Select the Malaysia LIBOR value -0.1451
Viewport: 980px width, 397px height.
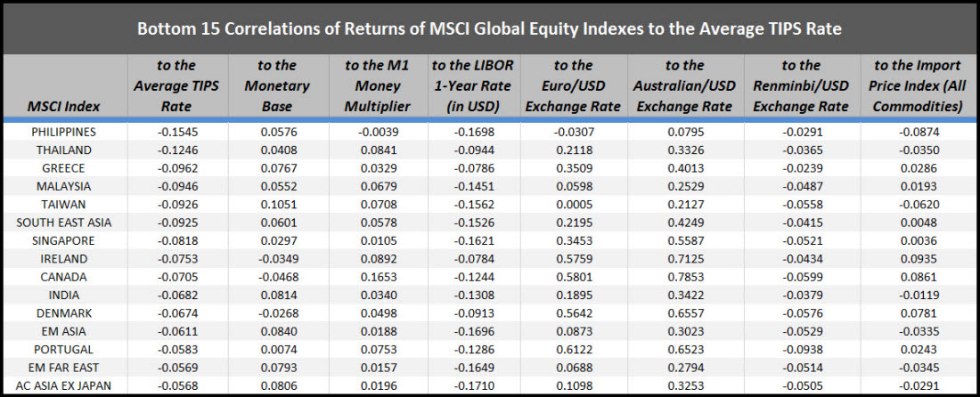472,187
